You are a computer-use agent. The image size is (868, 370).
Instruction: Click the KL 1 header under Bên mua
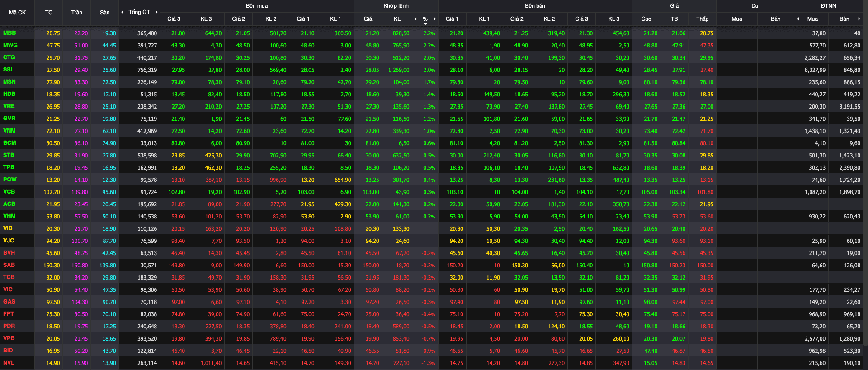tap(335, 19)
